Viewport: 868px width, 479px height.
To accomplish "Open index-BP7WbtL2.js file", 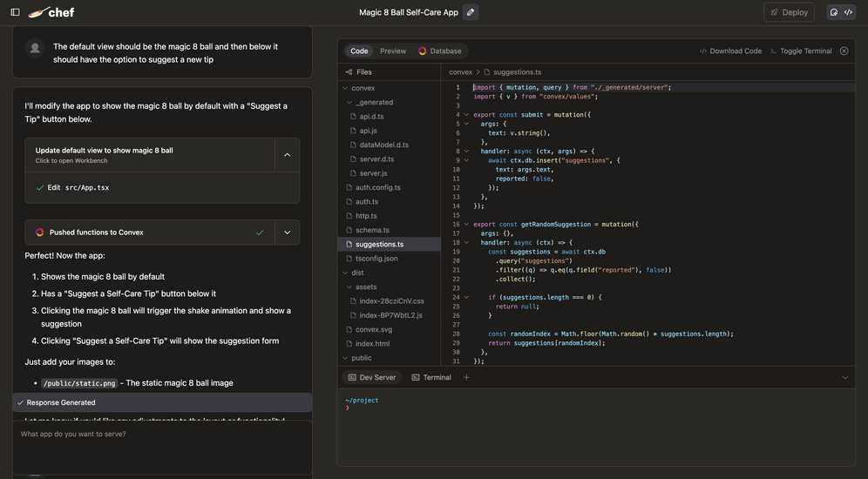I will [390, 315].
